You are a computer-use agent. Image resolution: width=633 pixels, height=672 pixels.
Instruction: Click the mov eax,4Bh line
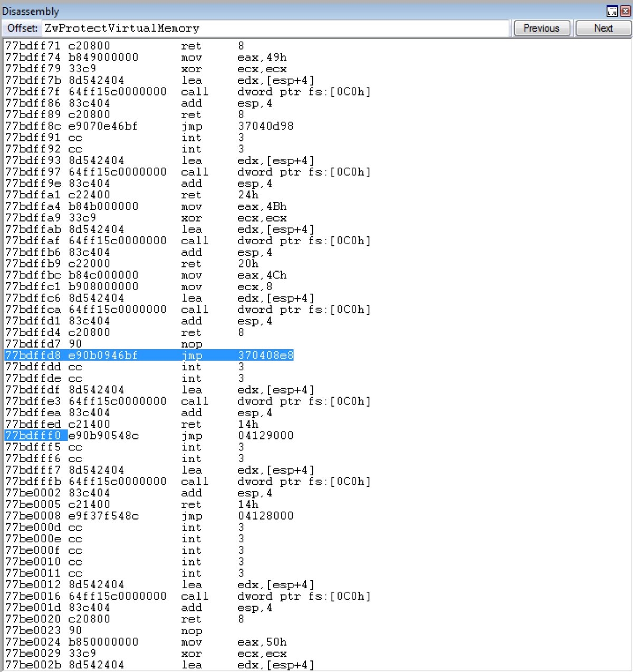[146, 206]
